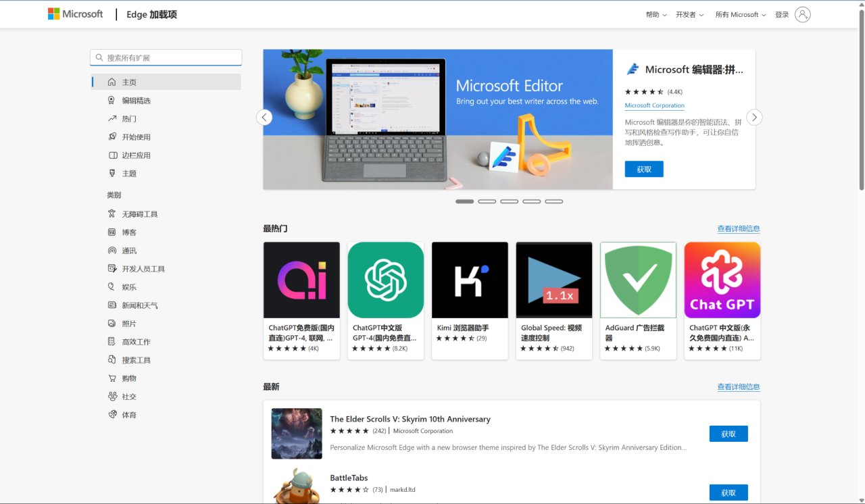865x504 pixels.
Task: Click the 登录 sign-in link
Action: pyautogui.click(x=782, y=14)
